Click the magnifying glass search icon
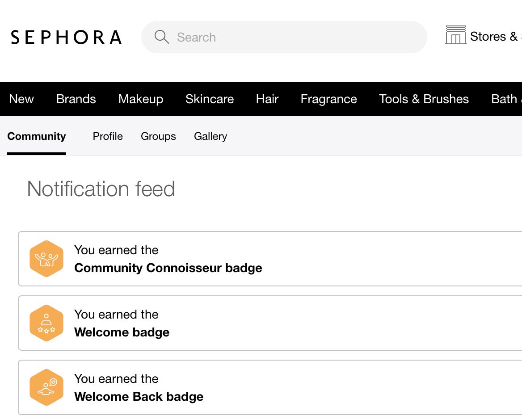The image size is (522, 420). tap(161, 37)
